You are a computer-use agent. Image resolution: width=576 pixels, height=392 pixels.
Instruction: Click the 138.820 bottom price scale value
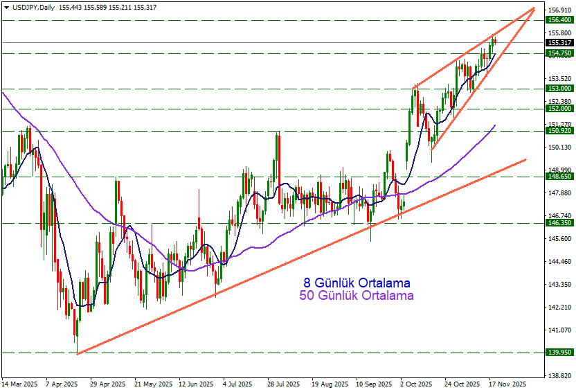[558, 375]
